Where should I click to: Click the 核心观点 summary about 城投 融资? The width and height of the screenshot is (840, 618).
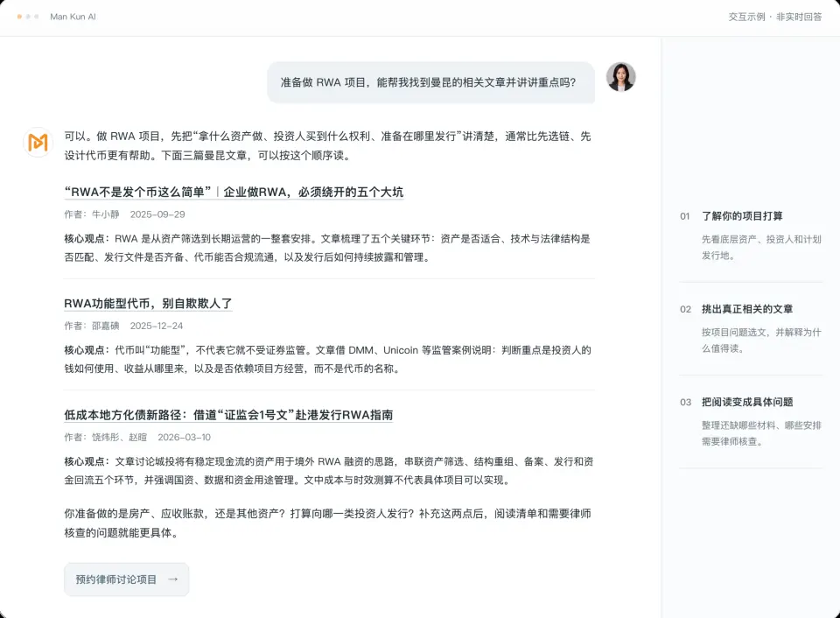329,471
